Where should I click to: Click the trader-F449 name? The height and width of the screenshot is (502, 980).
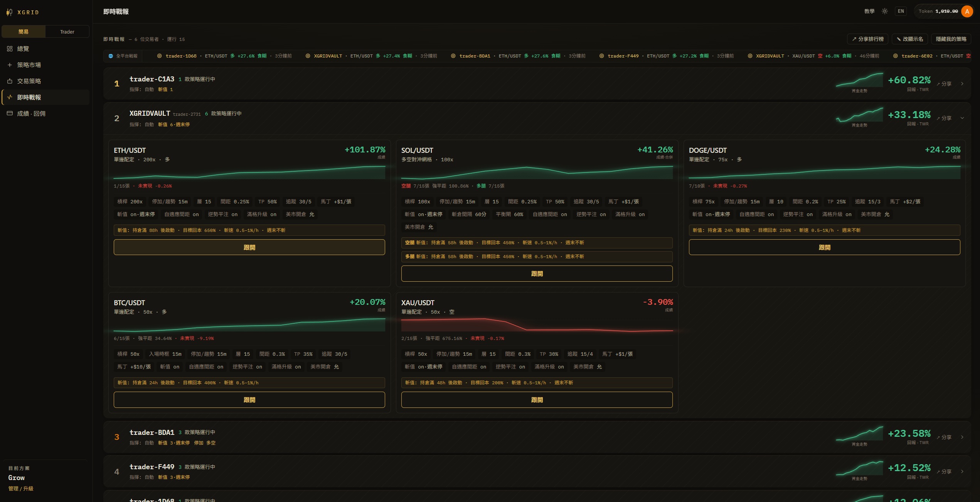click(152, 467)
